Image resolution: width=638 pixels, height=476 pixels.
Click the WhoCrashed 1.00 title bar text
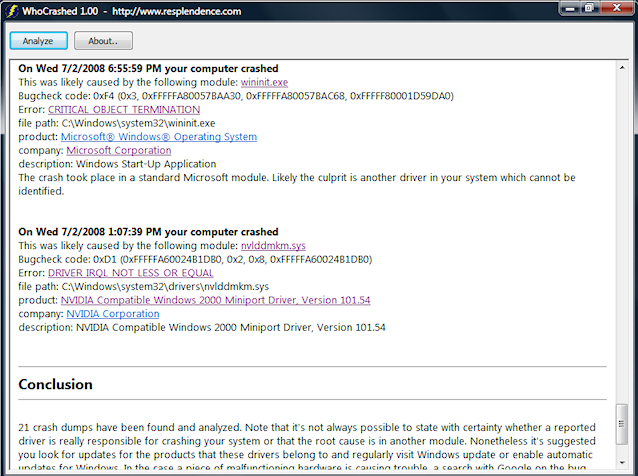[58, 9]
